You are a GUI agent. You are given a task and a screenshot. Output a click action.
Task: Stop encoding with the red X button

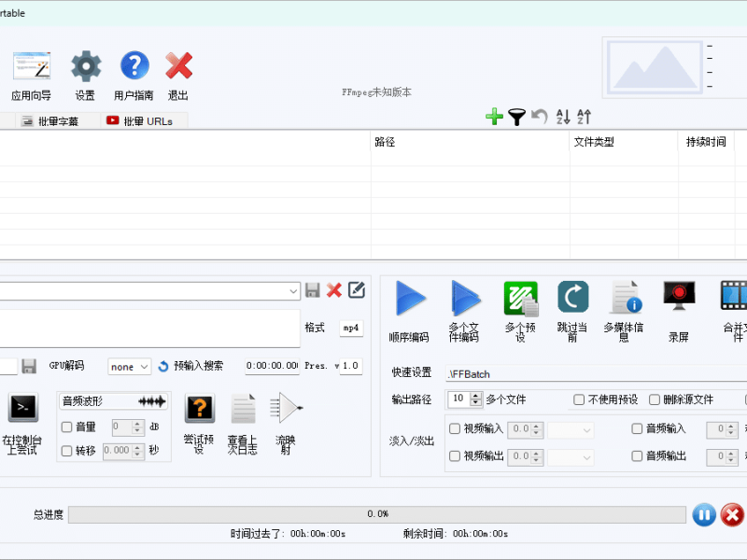tap(733, 515)
